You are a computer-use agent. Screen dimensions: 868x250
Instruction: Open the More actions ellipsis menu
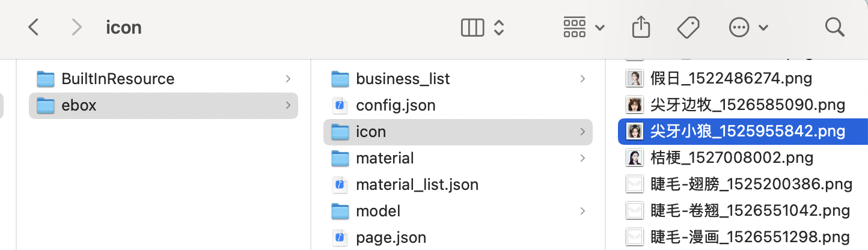pyautogui.click(x=747, y=27)
